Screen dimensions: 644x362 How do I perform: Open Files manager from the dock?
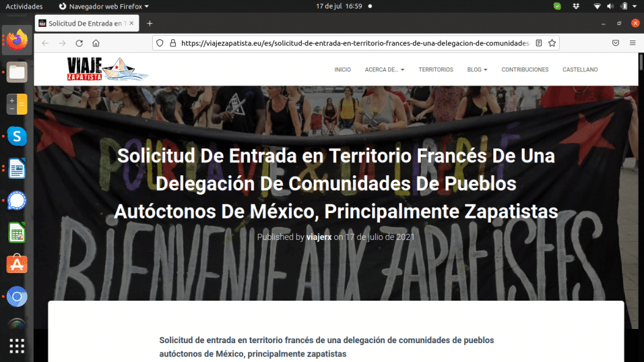point(17,72)
